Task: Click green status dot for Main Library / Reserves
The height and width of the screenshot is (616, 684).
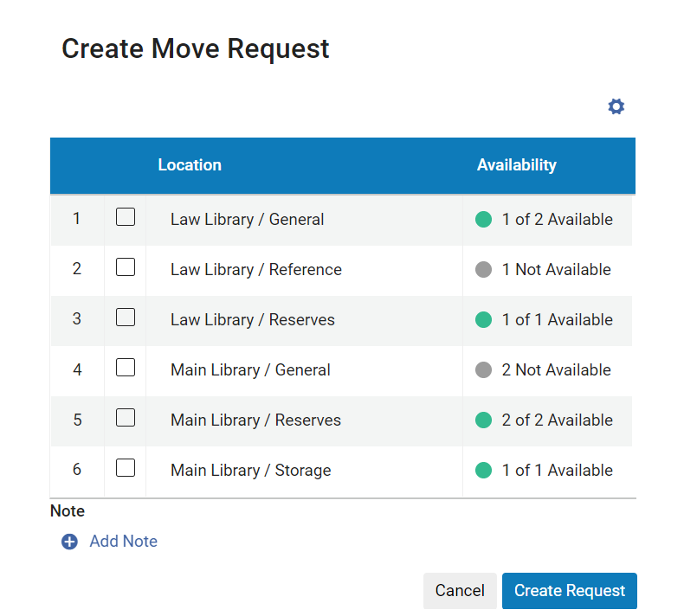Action: click(x=484, y=420)
